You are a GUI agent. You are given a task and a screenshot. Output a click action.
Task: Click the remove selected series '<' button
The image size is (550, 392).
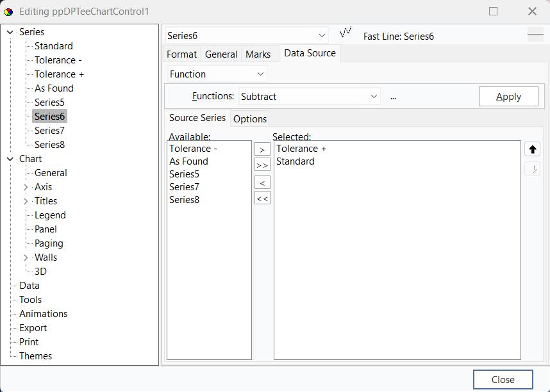262,183
